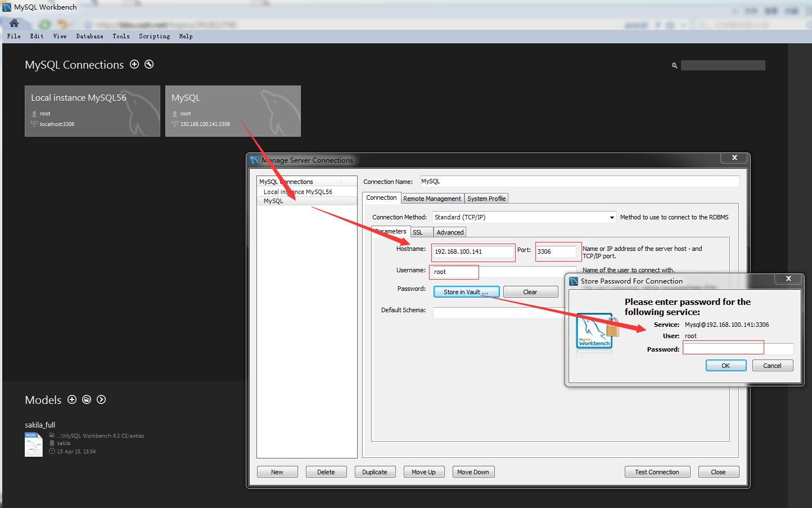Click the Test Connection button
The width and height of the screenshot is (812, 508).
tap(657, 472)
